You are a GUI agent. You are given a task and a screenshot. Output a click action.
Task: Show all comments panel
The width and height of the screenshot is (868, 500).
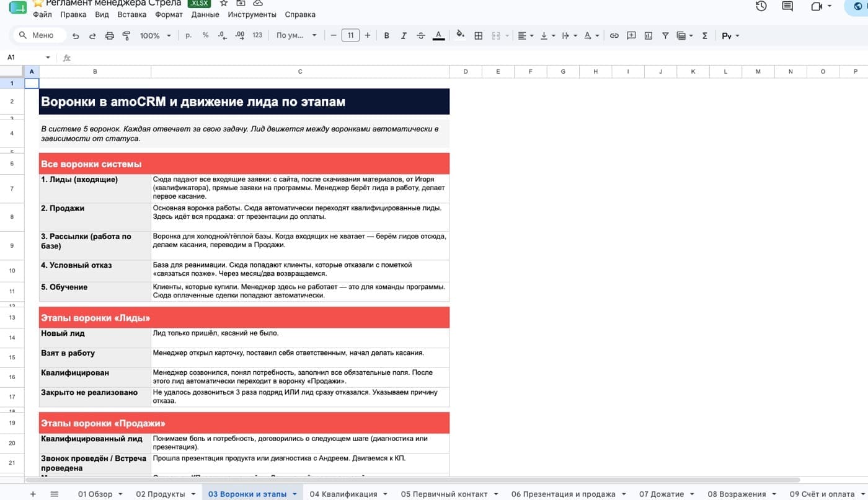[x=787, y=6]
